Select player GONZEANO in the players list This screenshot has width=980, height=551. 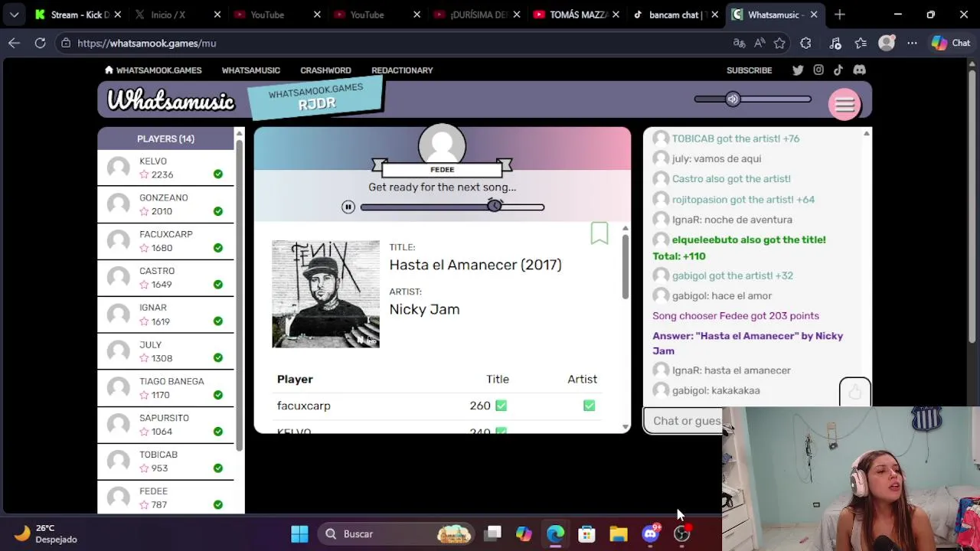[165, 204]
